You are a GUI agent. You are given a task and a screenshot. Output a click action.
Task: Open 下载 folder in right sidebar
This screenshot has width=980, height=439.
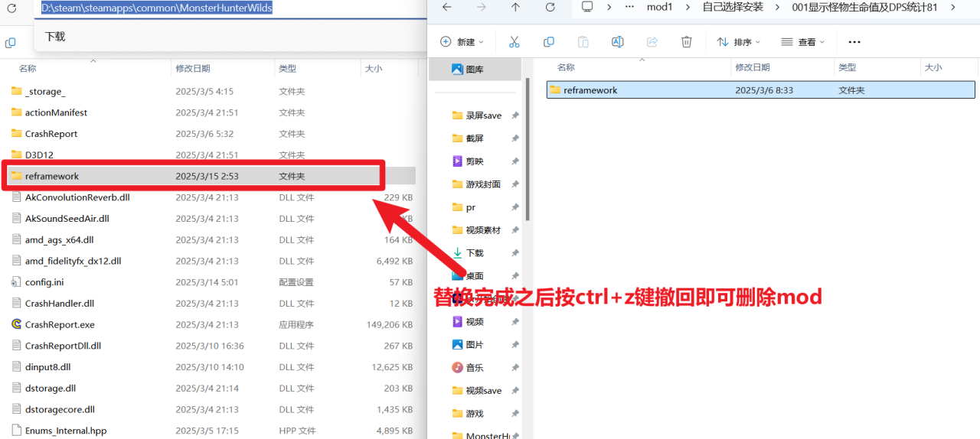click(475, 253)
